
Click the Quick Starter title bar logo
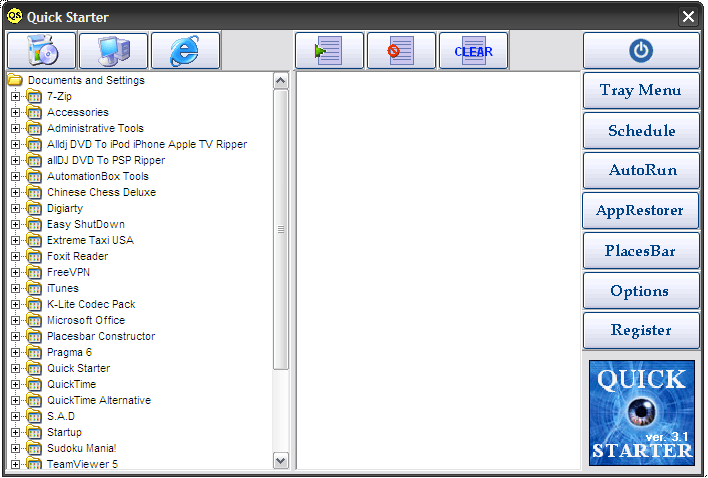14,16
